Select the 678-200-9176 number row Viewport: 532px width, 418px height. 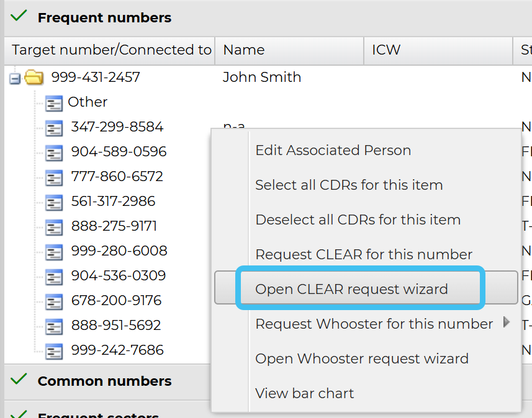point(116,301)
